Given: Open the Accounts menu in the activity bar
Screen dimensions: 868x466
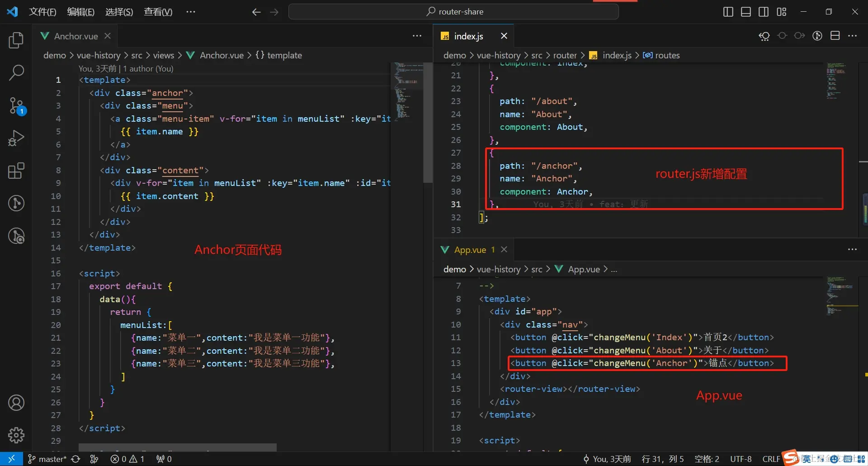Looking at the screenshot, I should (16, 403).
